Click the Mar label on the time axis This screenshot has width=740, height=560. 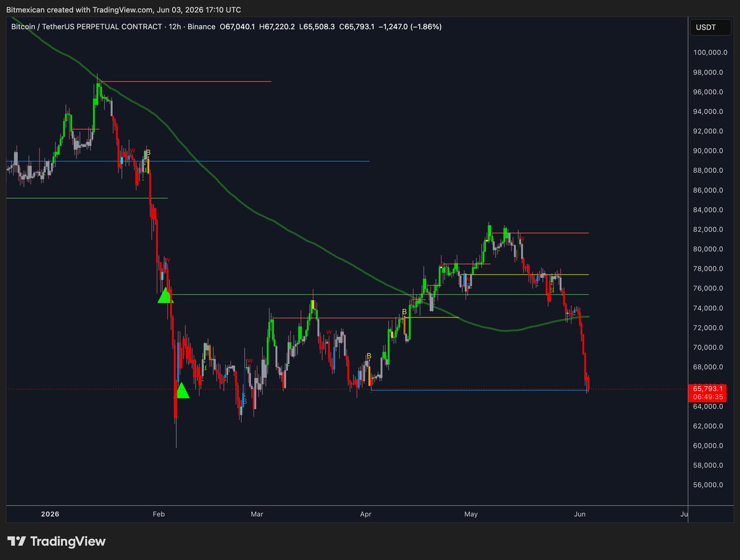point(257,514)
